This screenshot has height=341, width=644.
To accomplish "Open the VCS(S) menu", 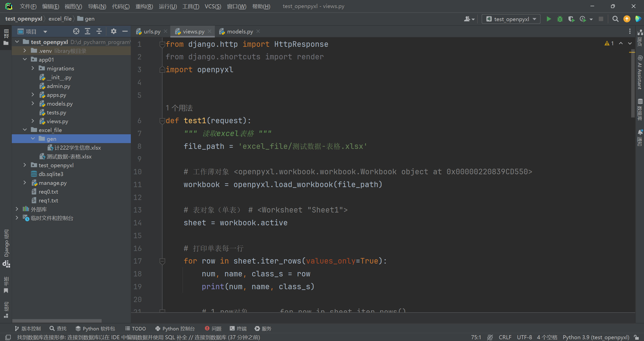I will point(213,6).
